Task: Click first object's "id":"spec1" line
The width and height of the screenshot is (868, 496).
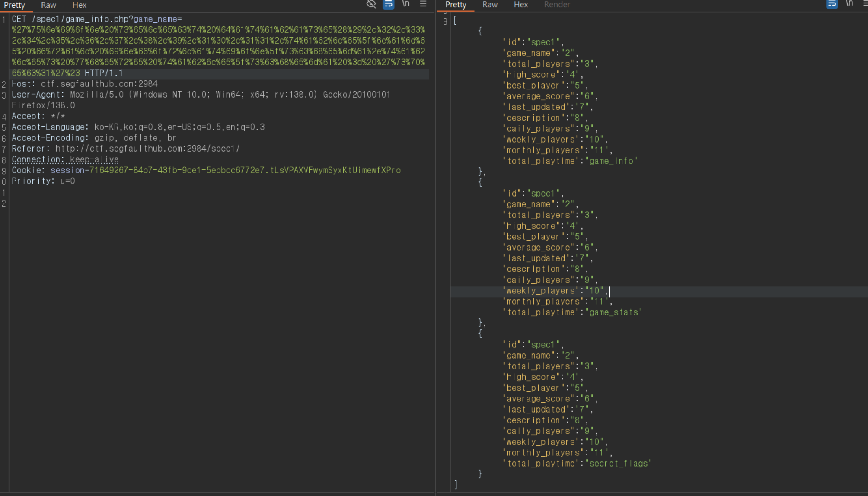Action: (533, 42)
